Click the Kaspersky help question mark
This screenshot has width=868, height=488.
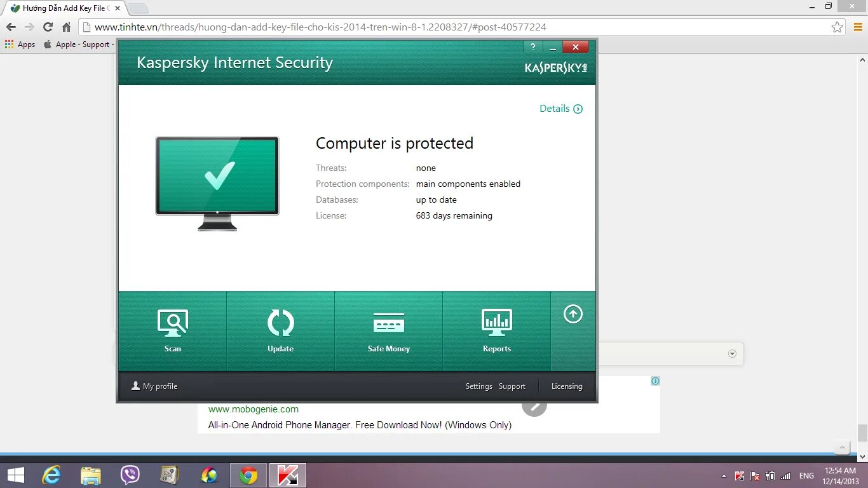click(x=533, y=47)
